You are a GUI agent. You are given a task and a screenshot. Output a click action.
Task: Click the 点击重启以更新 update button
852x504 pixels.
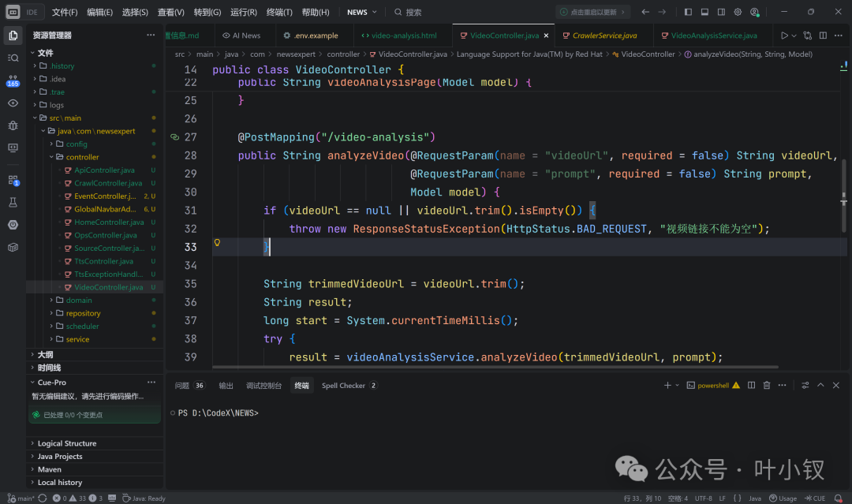(592, 12)
